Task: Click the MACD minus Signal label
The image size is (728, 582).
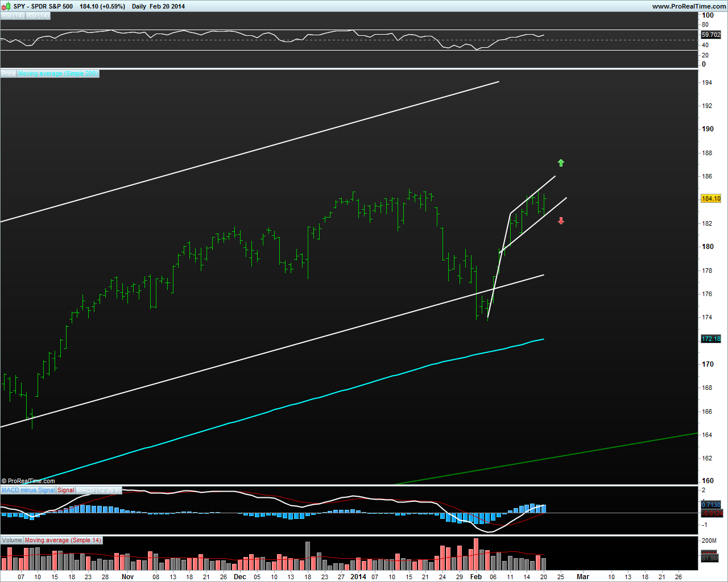Action: coord(28,490)
